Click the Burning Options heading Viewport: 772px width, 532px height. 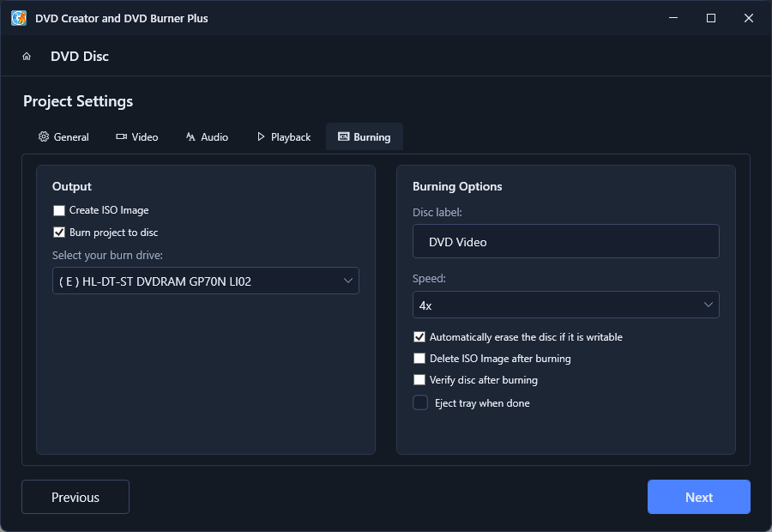tap(457, 186)
